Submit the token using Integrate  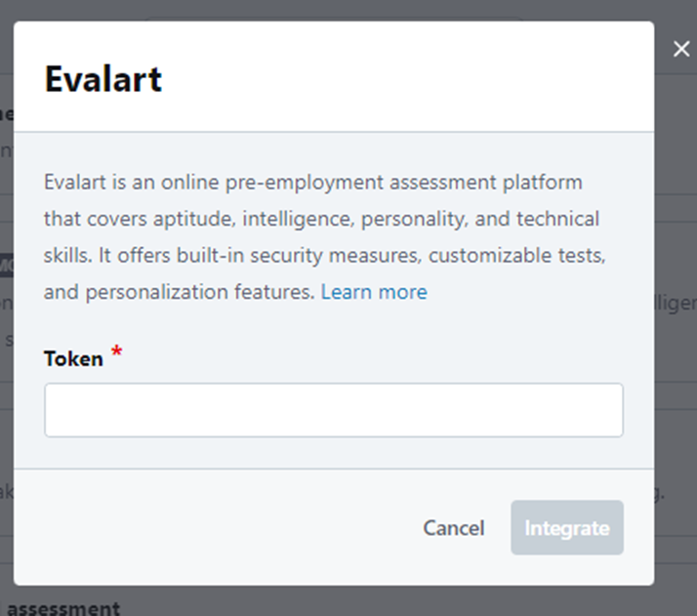tap(566, 528)
